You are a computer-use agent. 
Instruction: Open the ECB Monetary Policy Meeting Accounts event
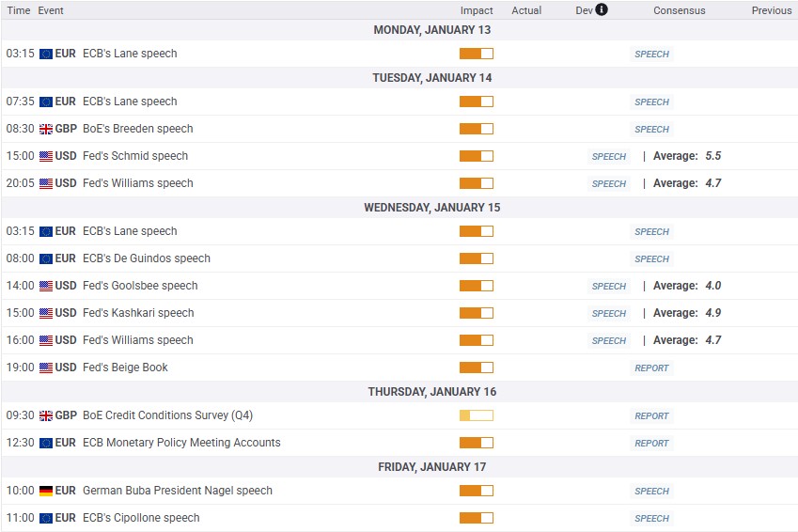tap(181, 443)
